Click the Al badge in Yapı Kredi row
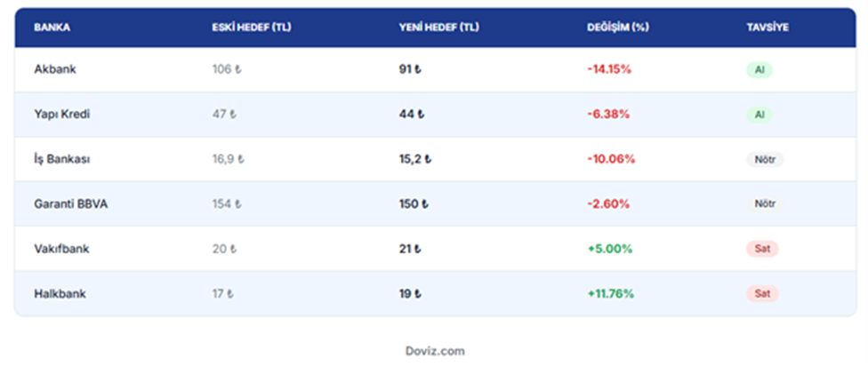 pos(759,115)
